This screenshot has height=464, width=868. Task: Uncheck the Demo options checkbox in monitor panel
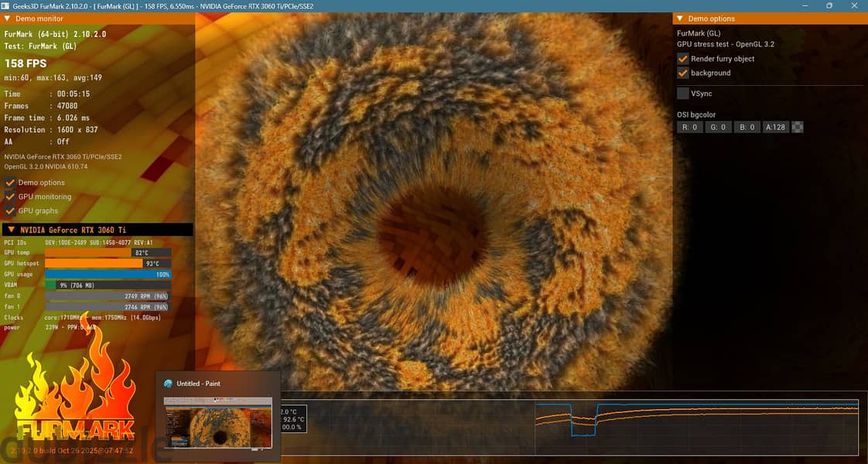tap(10, 183)
